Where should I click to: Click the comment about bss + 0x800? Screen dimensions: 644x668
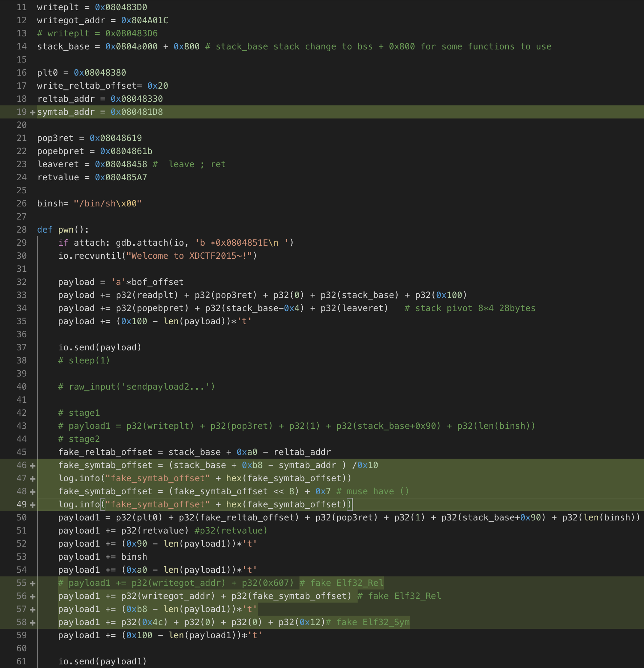[x=378, y=47]
